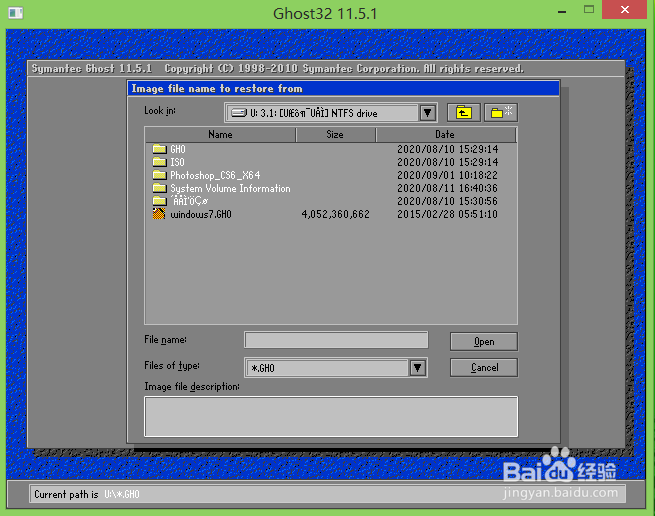Sort by the Size column header
The height and width of the screenshot is (516, 655).
(x=335, y=135)
